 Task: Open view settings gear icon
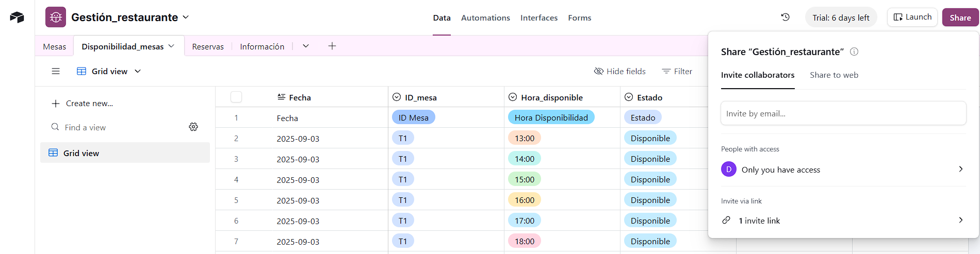tap(193, 127)
